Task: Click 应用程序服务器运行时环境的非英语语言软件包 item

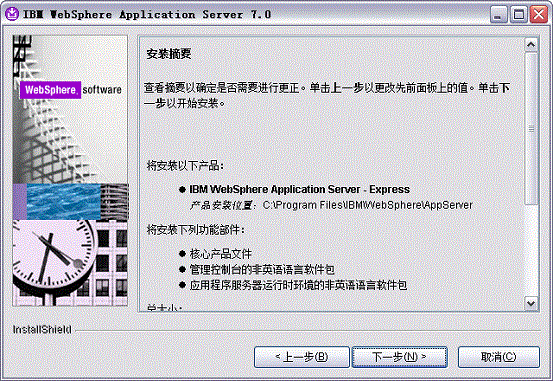Action: (x=298, y=285)
